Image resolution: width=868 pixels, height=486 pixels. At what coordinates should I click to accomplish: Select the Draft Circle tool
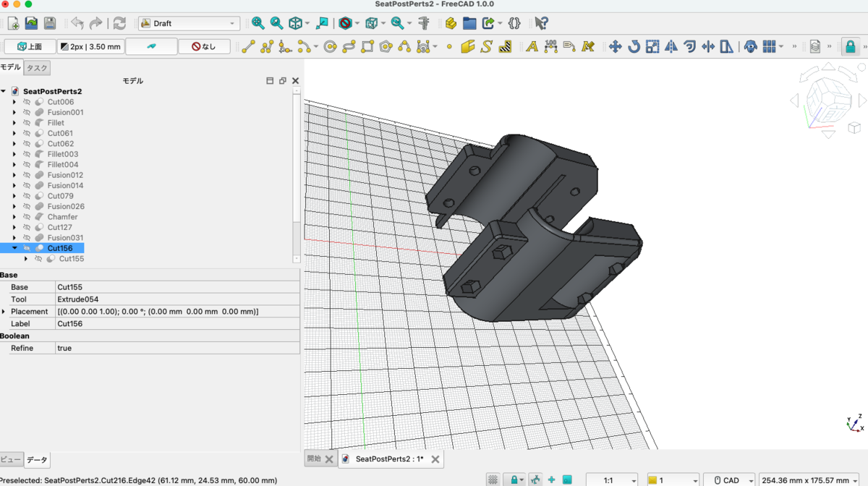pyautogui.click(x=331, y=47)
